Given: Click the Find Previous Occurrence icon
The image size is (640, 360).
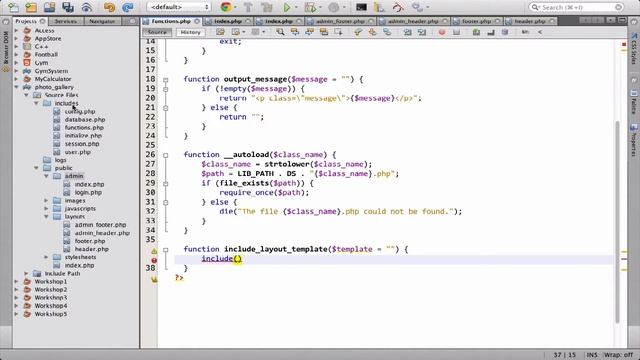Looking at the screenshot, I should 295,32.
